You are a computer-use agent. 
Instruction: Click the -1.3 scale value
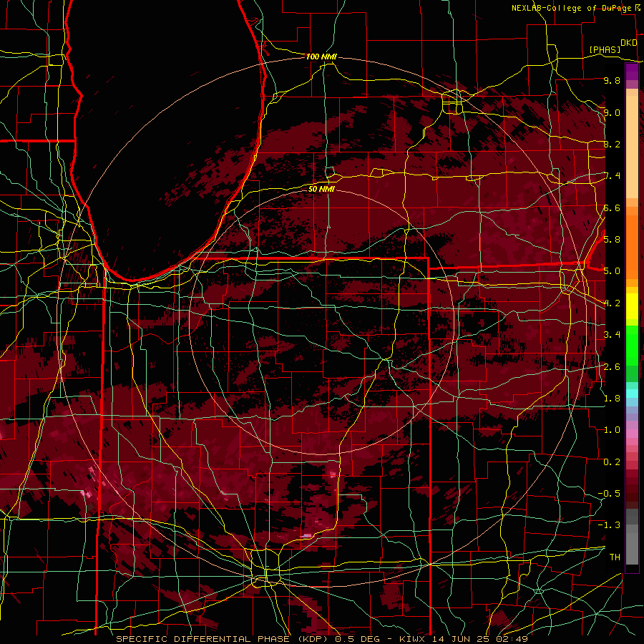(609, 525)
